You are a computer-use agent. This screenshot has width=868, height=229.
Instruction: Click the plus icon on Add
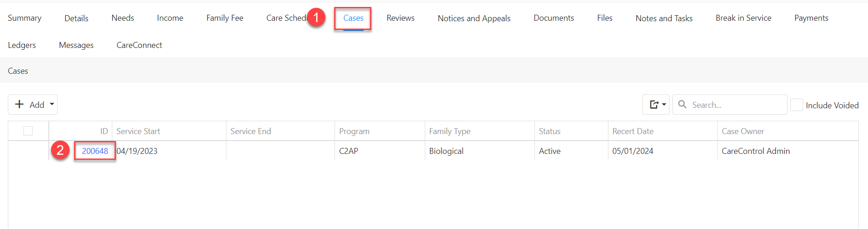[19, 105]
